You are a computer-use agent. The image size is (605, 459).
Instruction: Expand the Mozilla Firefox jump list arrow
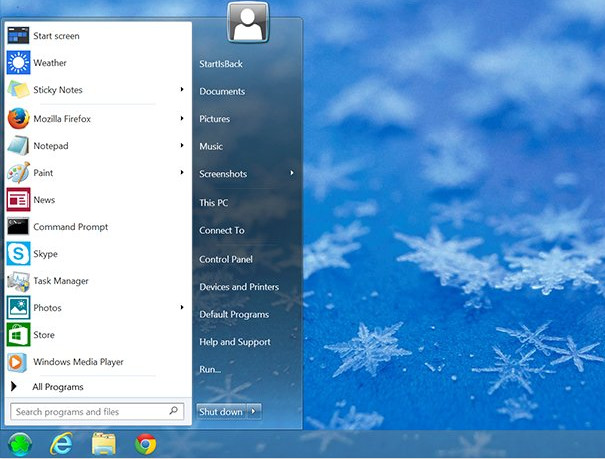(182, 118)
